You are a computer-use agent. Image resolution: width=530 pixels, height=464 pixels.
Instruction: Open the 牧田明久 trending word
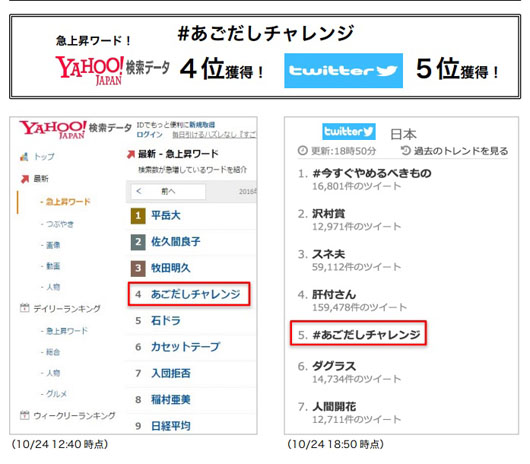pos(171,268)
